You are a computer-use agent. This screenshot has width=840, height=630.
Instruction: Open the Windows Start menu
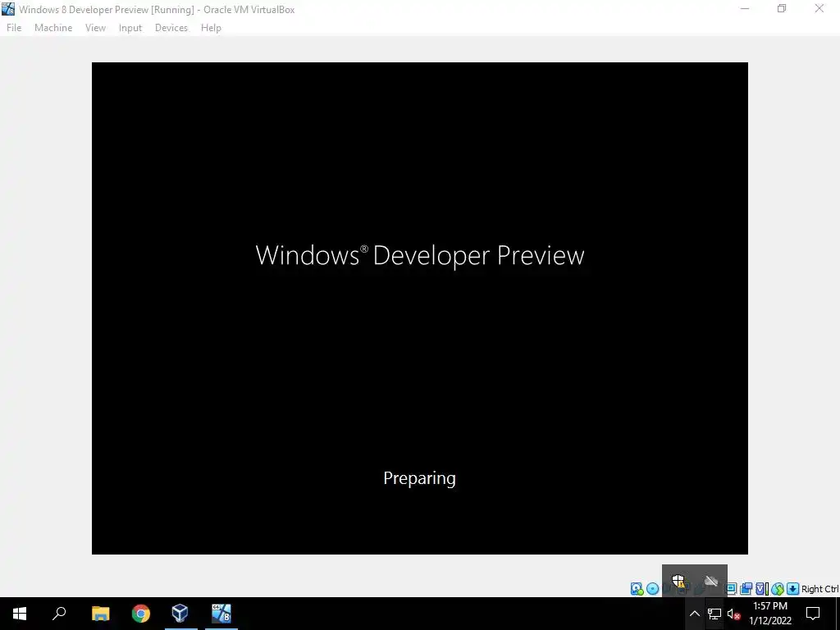coord(20,614)
